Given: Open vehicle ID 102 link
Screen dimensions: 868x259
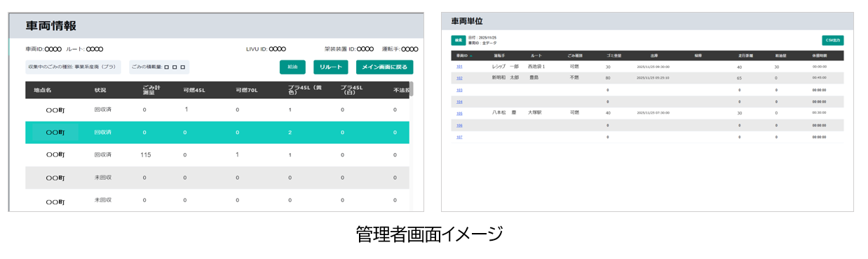Looking at the screenshot, I should 459,78.
